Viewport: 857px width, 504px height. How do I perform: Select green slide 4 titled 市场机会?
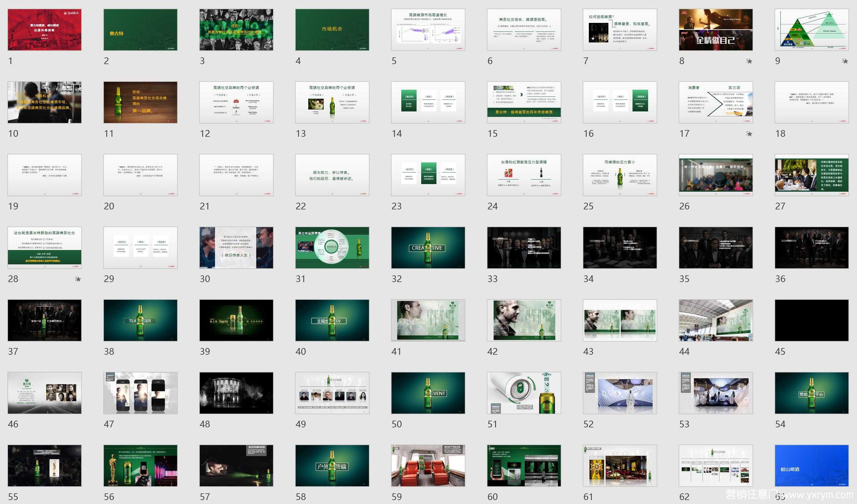[x=332, y=30]
